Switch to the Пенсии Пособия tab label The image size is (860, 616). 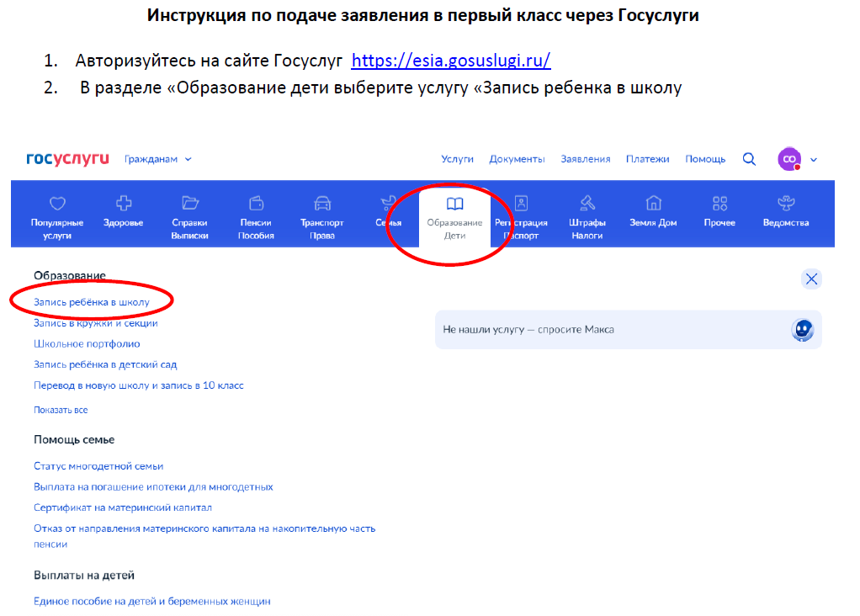click(x=256, y=229)
